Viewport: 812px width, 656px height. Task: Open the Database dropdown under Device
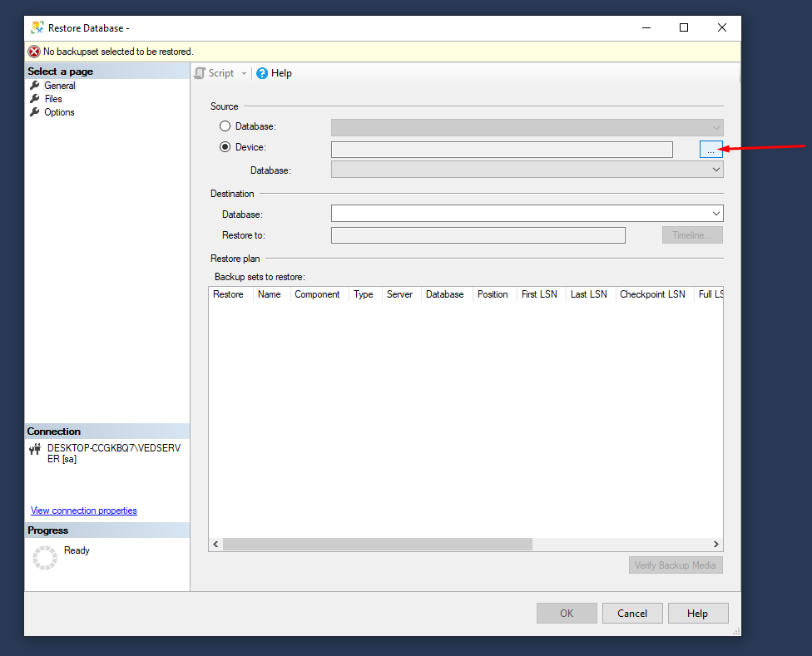click(527, 170)
